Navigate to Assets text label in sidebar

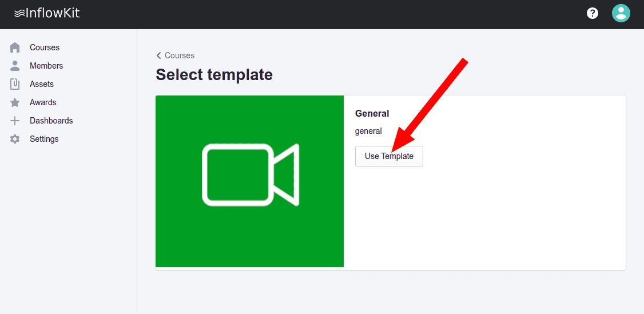click(42, 84)
